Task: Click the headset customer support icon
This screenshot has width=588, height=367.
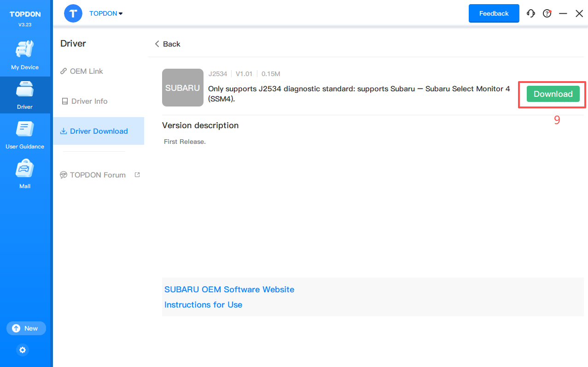Action: point(531,13)
